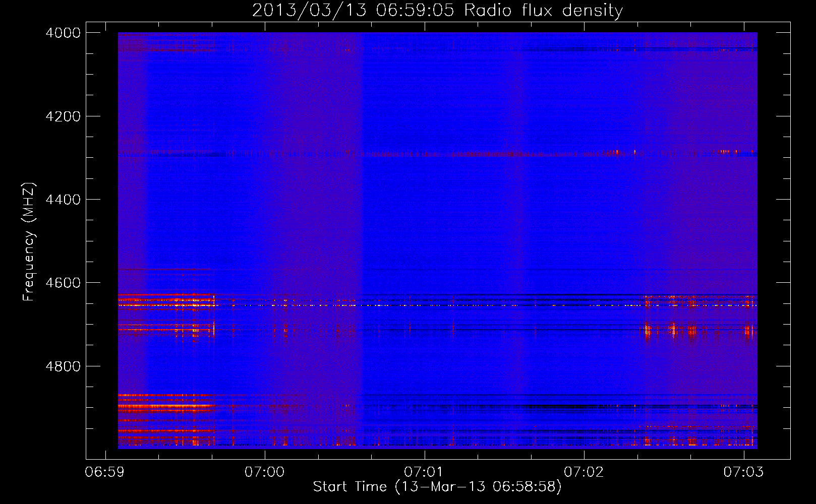Click the 'Start Time (13-Mar-13 06:58:58)' x-axis label
Screen dimensions: 816x504
point(437,487)
